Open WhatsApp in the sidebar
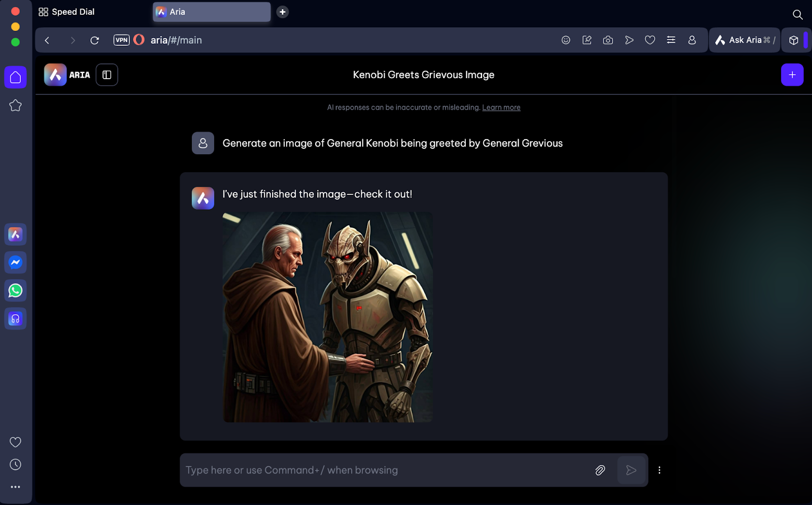812x505 pixels. pos(16,291)
